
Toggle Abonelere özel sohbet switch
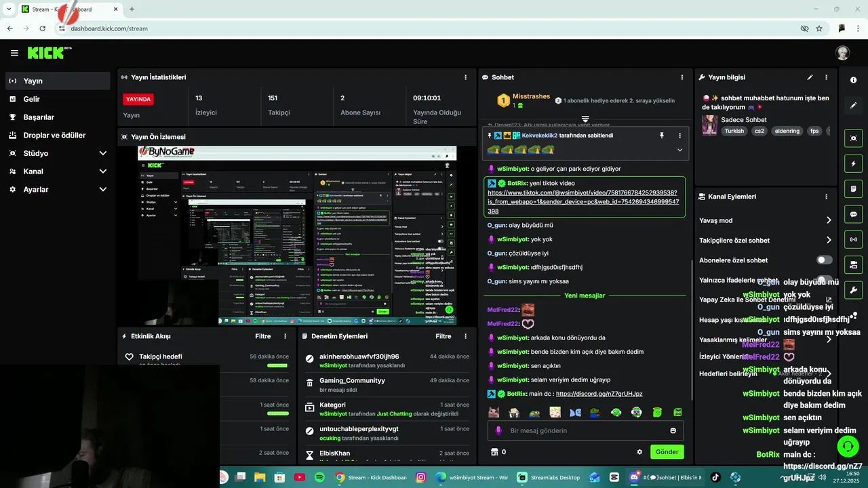[824, 260]
